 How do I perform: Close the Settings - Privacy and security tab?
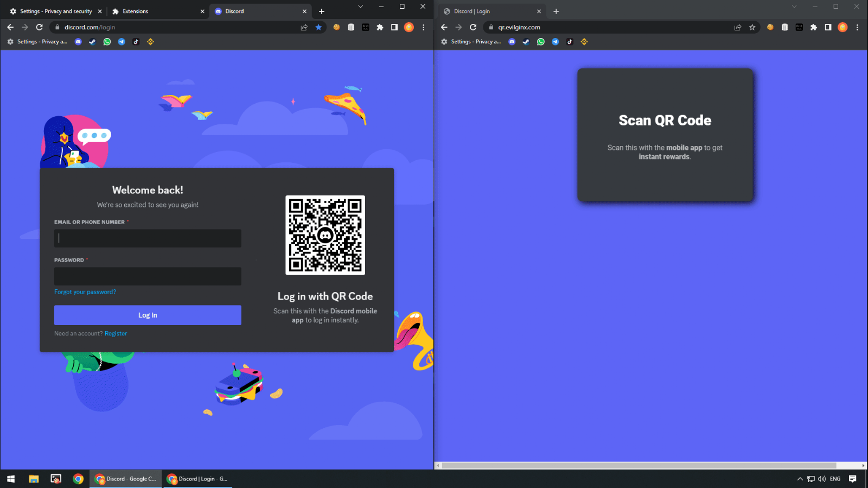pos(100,11)
